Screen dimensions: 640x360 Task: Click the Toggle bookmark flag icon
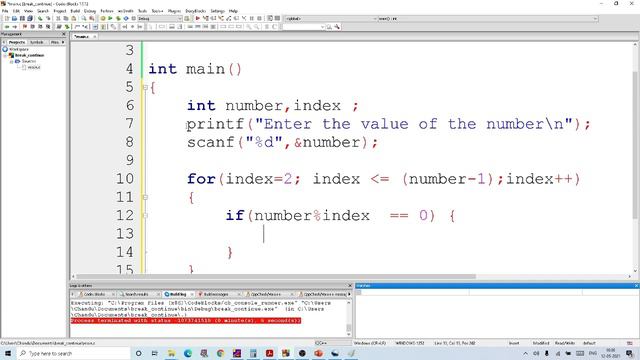pos(24,27)
